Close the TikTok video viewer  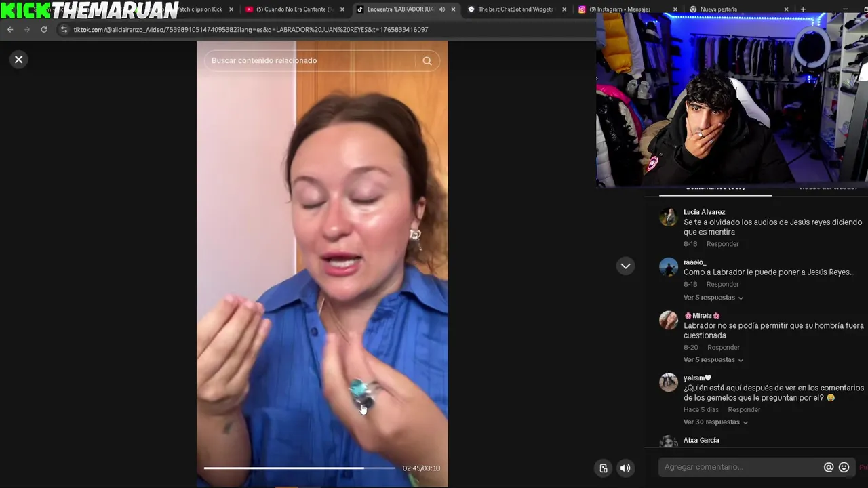pos(19,60)
